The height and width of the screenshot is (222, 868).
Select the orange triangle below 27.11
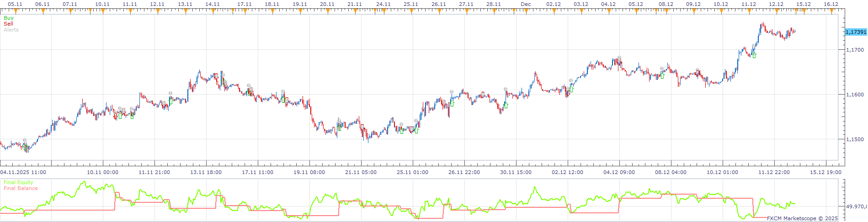[x=466, y=11]
